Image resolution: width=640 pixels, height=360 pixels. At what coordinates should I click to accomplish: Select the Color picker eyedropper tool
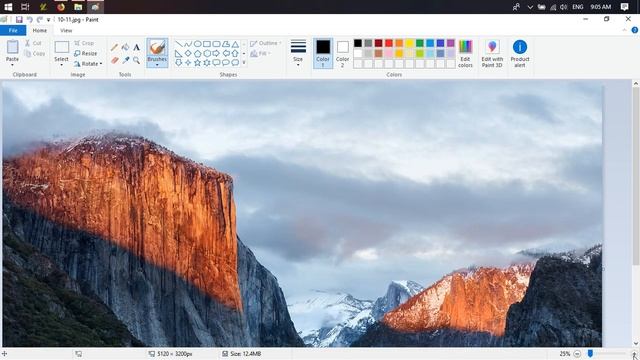[x=126, y=60]
